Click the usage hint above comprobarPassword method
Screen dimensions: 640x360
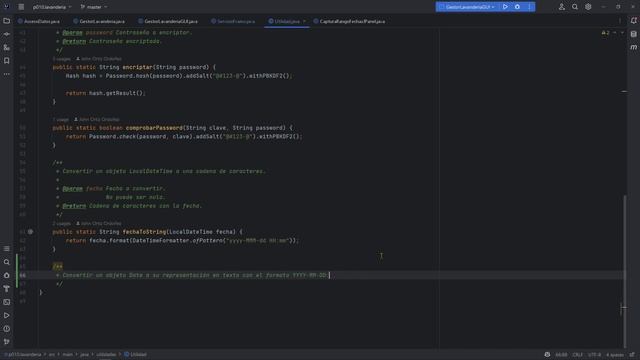pos(60,120)
